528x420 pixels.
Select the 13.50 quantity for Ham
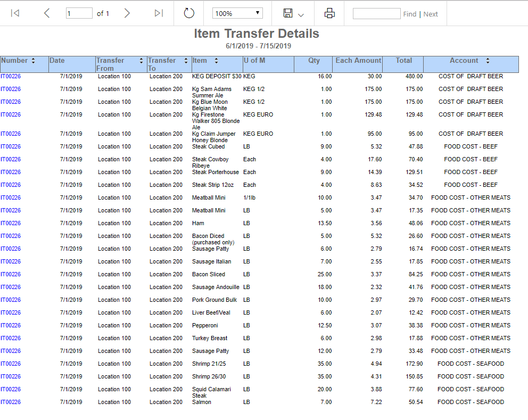click(325, 223)
